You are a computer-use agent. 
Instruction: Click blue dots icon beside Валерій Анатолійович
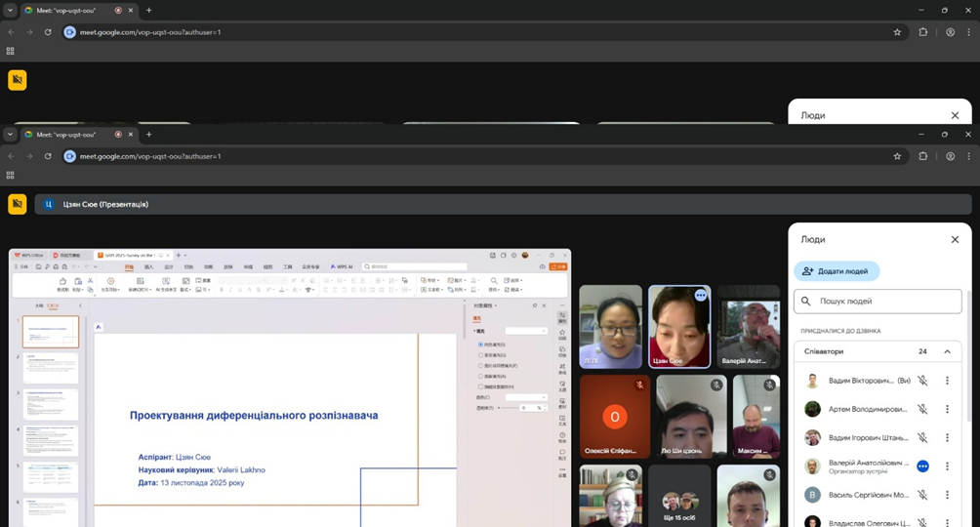[922, 466]
